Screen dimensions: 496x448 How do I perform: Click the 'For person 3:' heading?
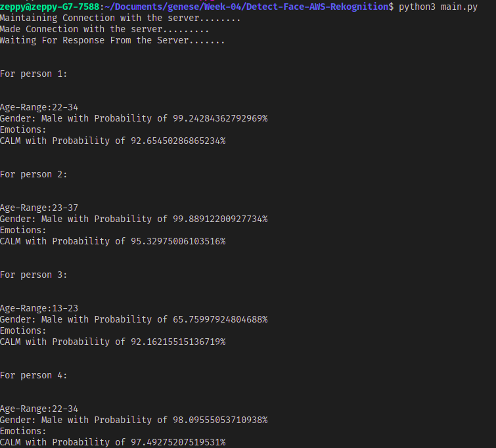(34, 275)
